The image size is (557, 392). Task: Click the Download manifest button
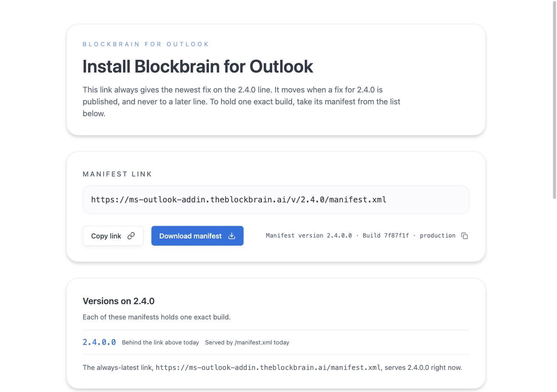click(197, 236)
